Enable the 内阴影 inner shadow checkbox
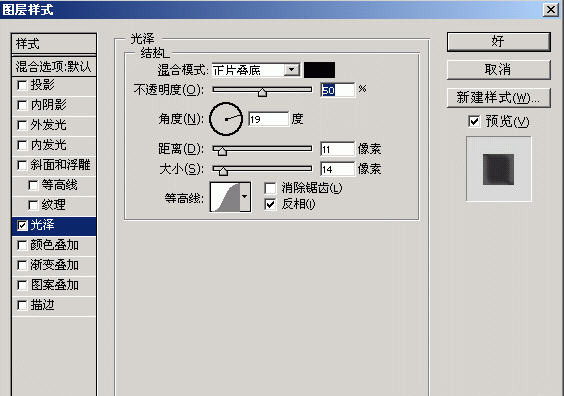564x396 pixels. (22, 105)
